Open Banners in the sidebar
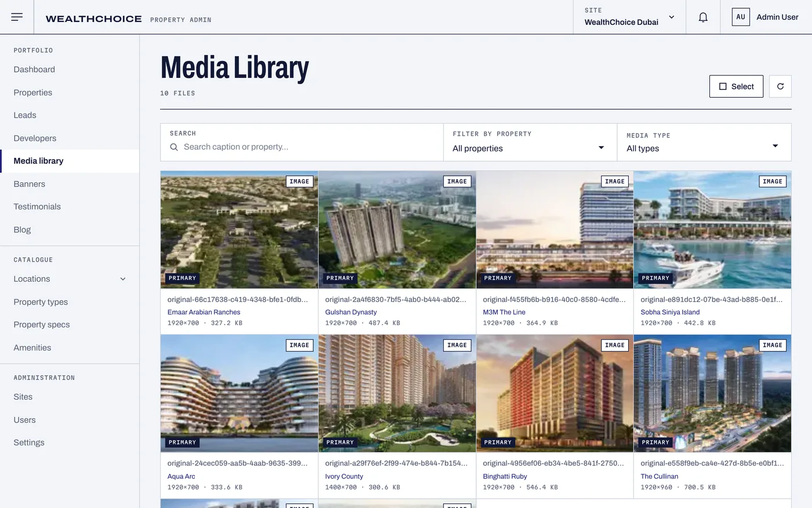Image resolution: width=812 pixels, height=508 pixels. [70, 184]
